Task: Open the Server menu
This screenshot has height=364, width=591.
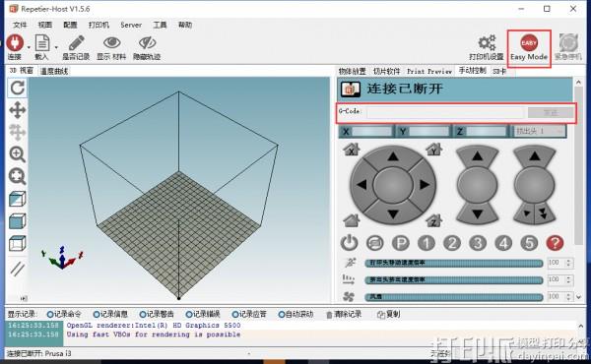Action: click(131, 25)
